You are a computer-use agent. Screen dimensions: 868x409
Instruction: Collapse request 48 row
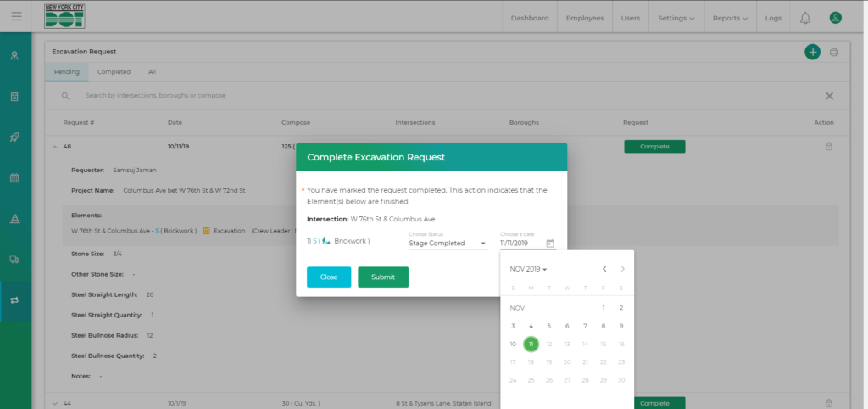[55, 147]
